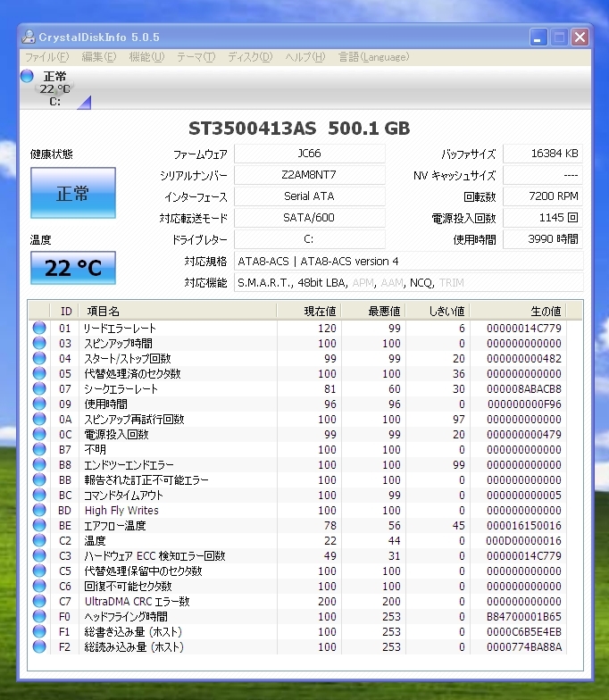Screen dimensions: 609x700
Task: Click the 22 °C temperature button
Action: [73, 268]
